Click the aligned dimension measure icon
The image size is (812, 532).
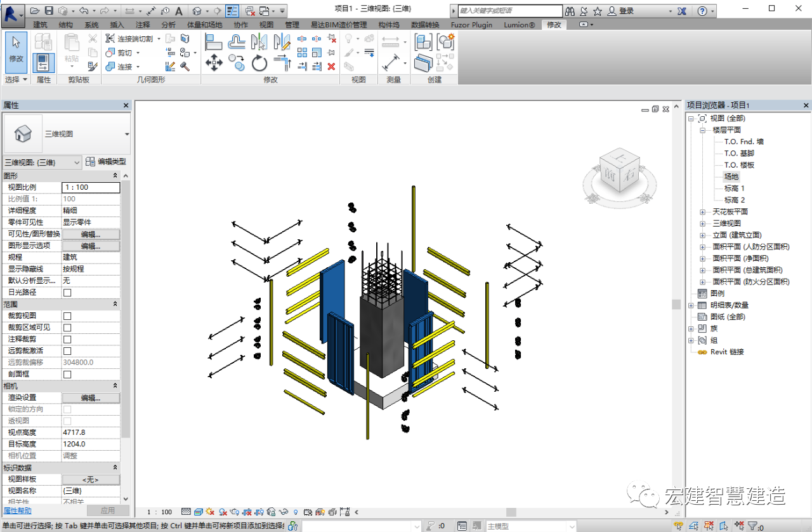point(391,63)
